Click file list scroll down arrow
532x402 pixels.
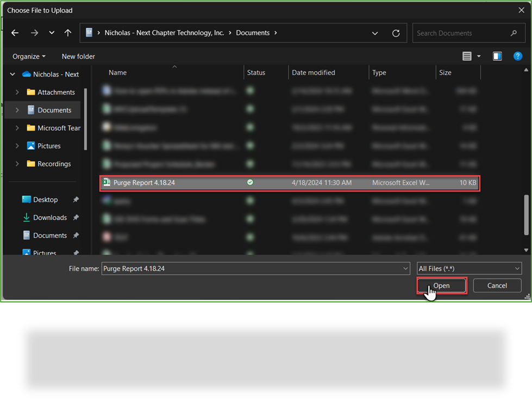tap(526, 250)
